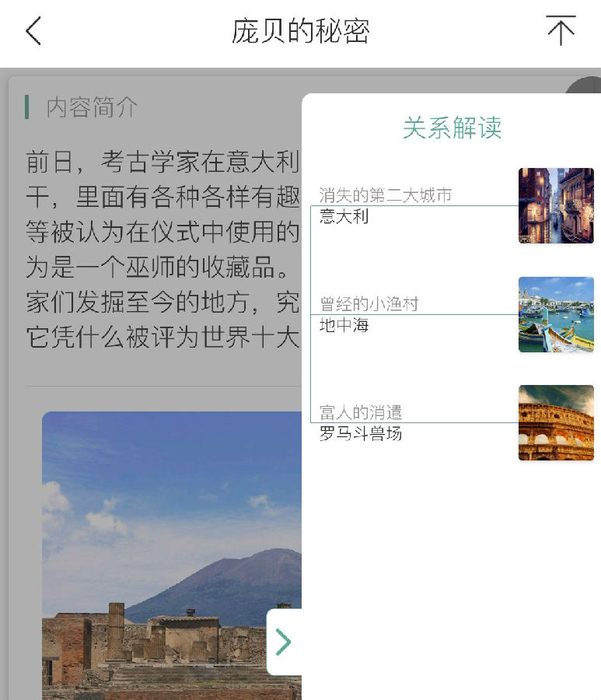Collapse the relations panel with the green chevron

(283, 642)
